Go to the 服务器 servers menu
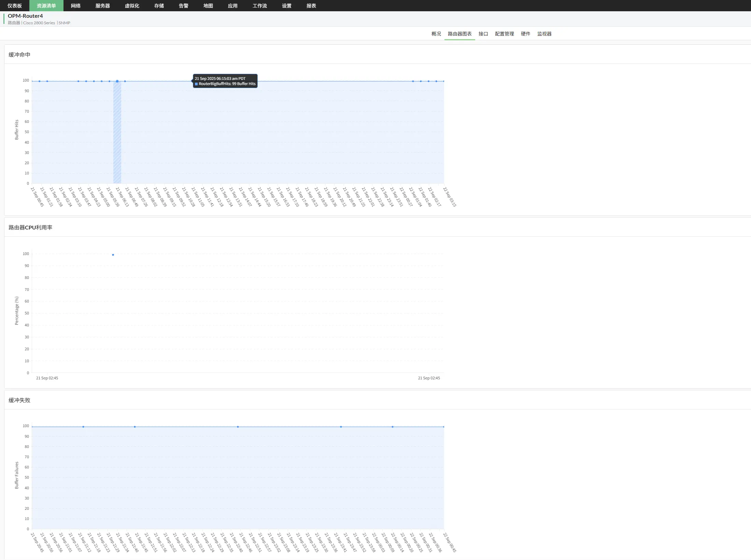This screenshot has height=560, width=751. pos(103,6)
